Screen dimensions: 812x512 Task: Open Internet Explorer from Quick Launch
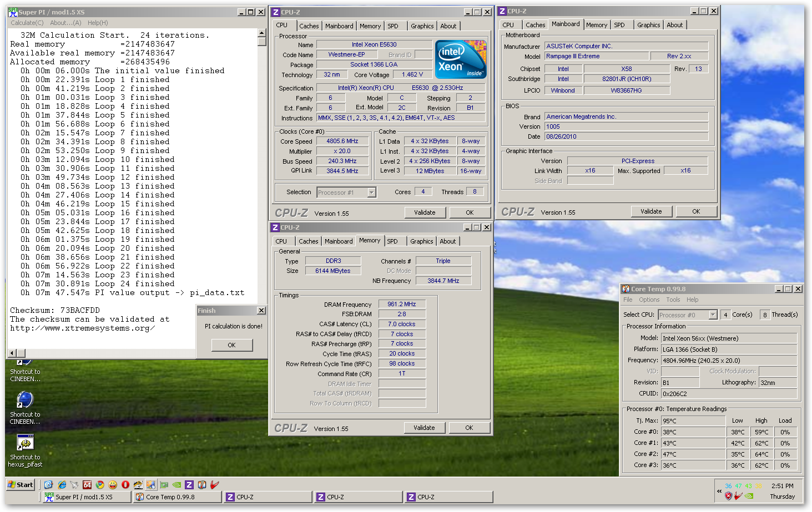click(x=62, y=485)
